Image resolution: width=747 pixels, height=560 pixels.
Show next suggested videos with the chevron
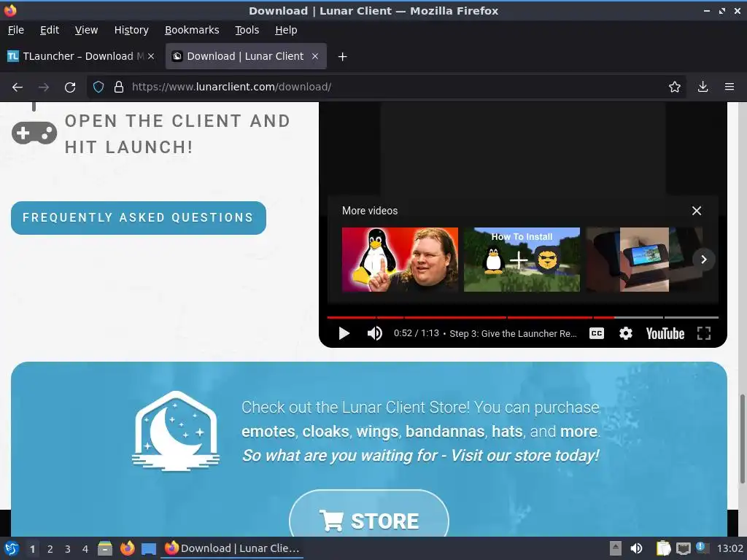tap(704, 260)
